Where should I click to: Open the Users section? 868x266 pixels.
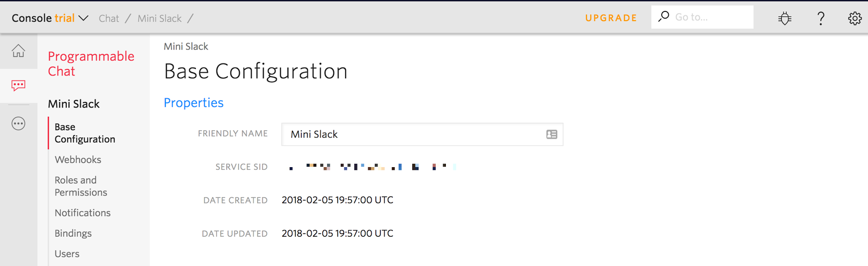coord(67,254)
